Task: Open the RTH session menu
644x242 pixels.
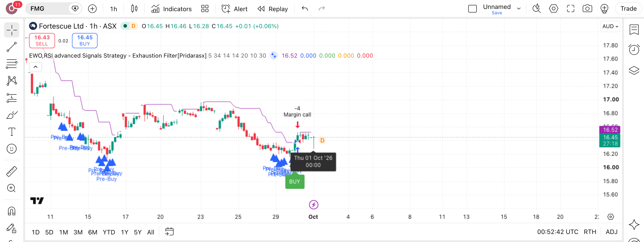Action: 590,232
